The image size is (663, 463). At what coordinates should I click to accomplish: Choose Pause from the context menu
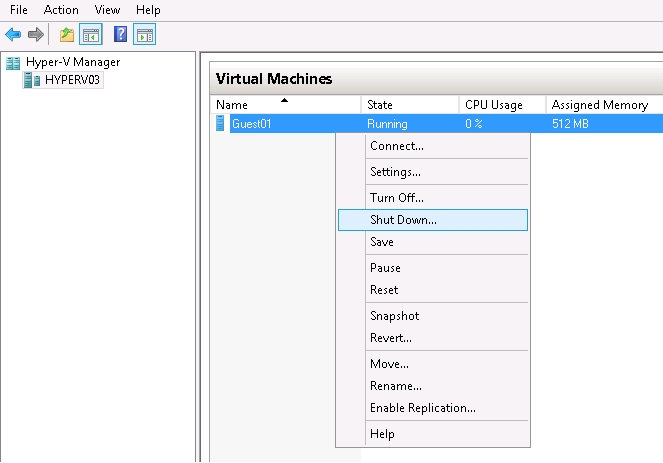[x=433, y=268]
